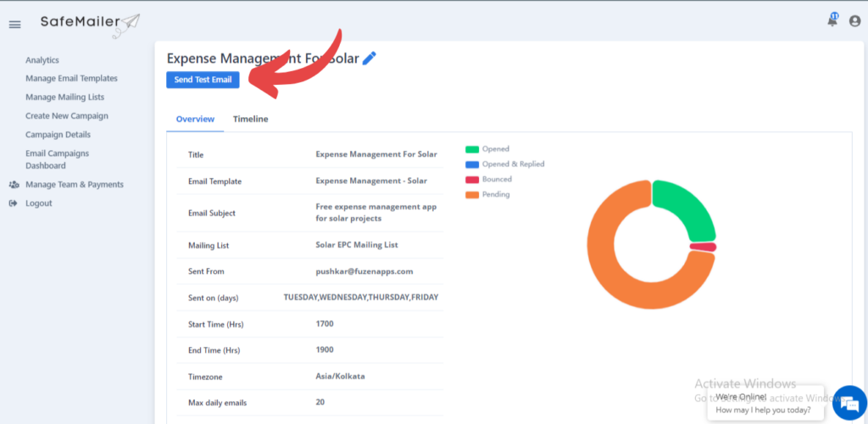Click the Logout link
This screenshot has width=868, height=424.
coord(39,204)
